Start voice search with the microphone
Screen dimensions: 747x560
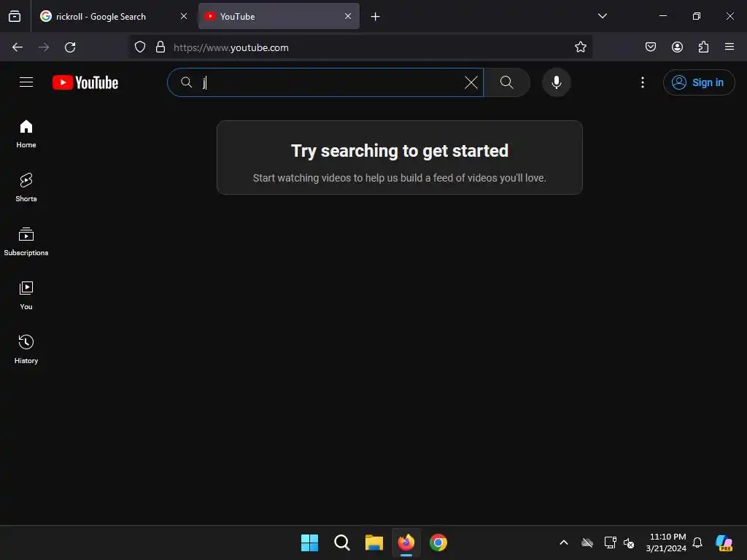556,82
